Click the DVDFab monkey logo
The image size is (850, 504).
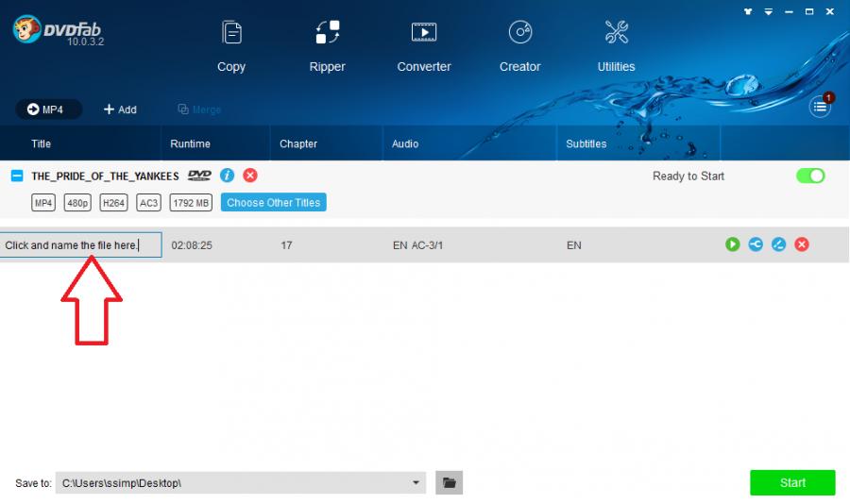tap(27, 28)
